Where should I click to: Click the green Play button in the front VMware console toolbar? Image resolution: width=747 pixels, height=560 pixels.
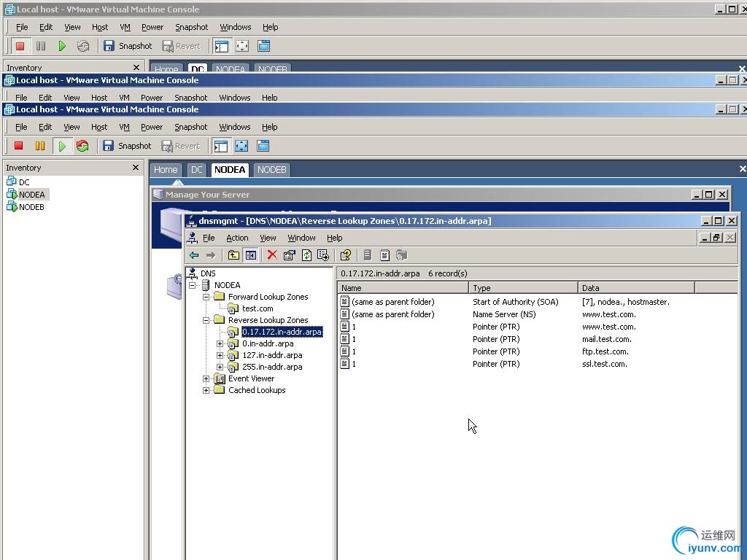pyautogui.click(x=62, y=146)
